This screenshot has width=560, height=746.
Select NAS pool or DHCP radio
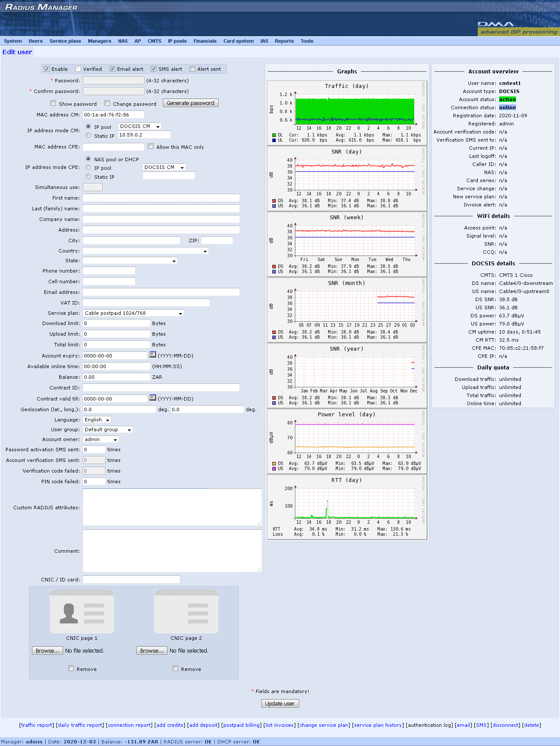(88, 159)
